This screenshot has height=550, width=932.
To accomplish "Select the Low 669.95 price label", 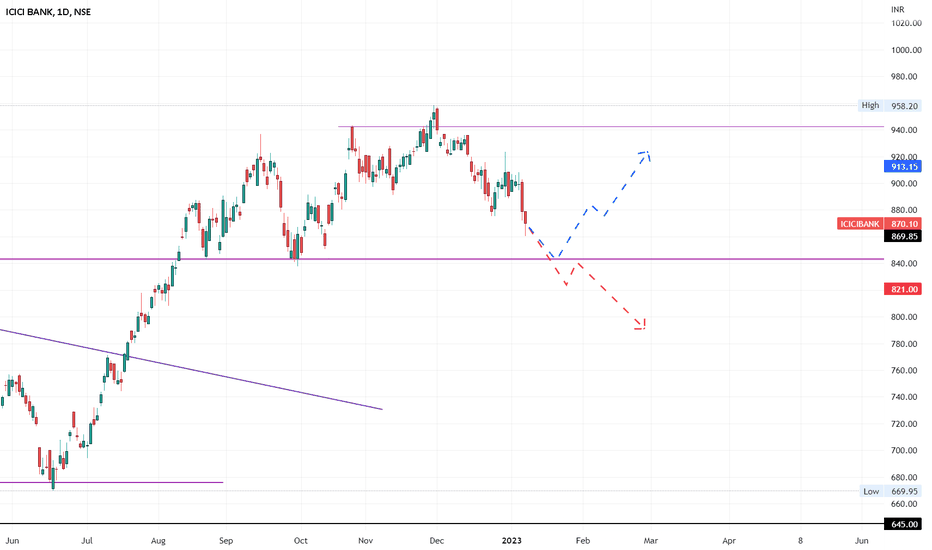I will (890, 491).
